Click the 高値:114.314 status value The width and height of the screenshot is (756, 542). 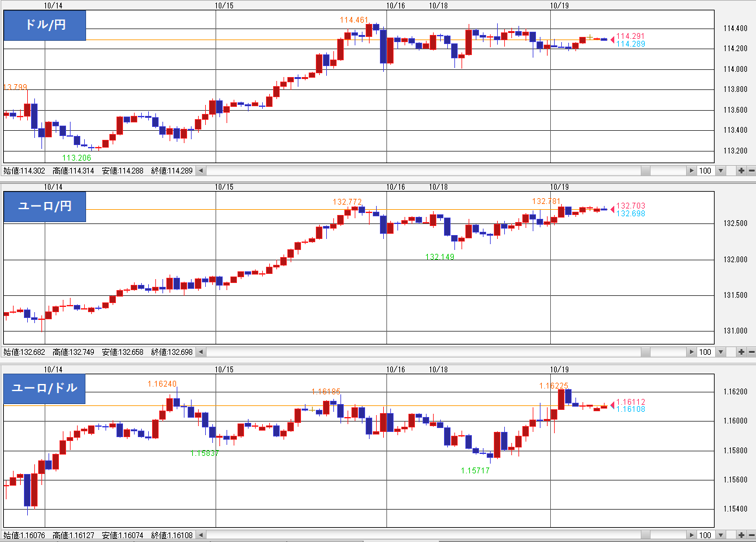(73, 171)
